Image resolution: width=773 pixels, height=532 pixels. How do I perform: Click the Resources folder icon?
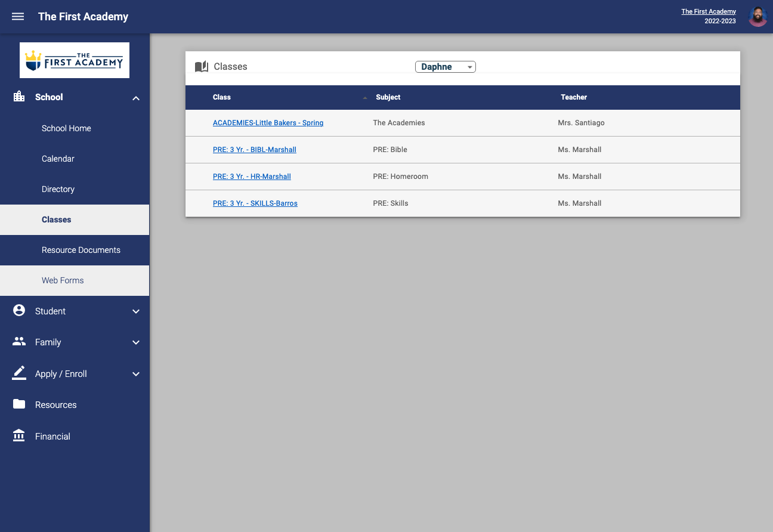(x=19, y=404)
